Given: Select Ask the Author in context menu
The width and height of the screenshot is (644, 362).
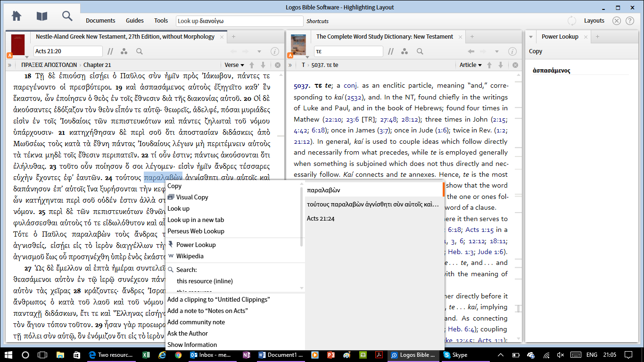Looking at the screenshot, I should click(x=235, y=333).
